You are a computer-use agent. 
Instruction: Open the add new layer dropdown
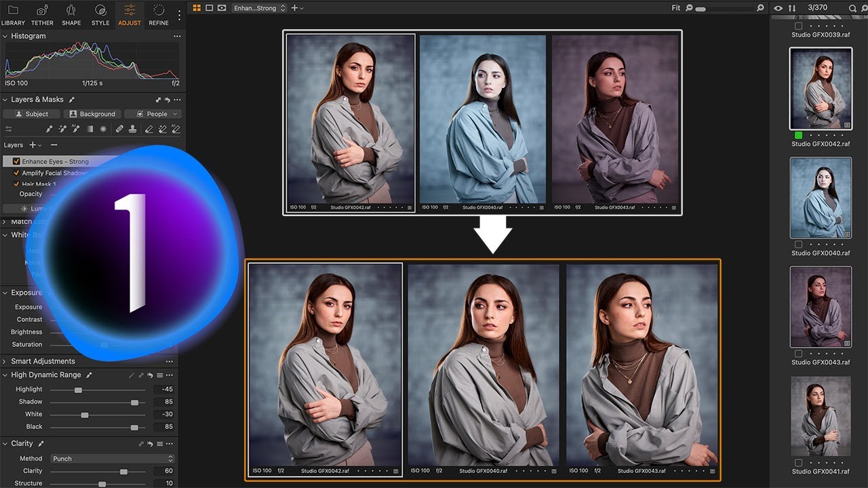[35, 145]
